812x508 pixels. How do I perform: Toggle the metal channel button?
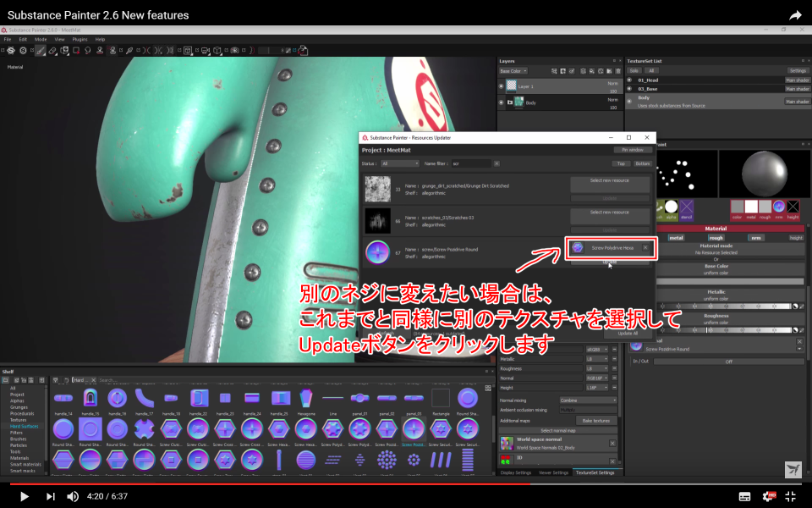click(676, 237)
